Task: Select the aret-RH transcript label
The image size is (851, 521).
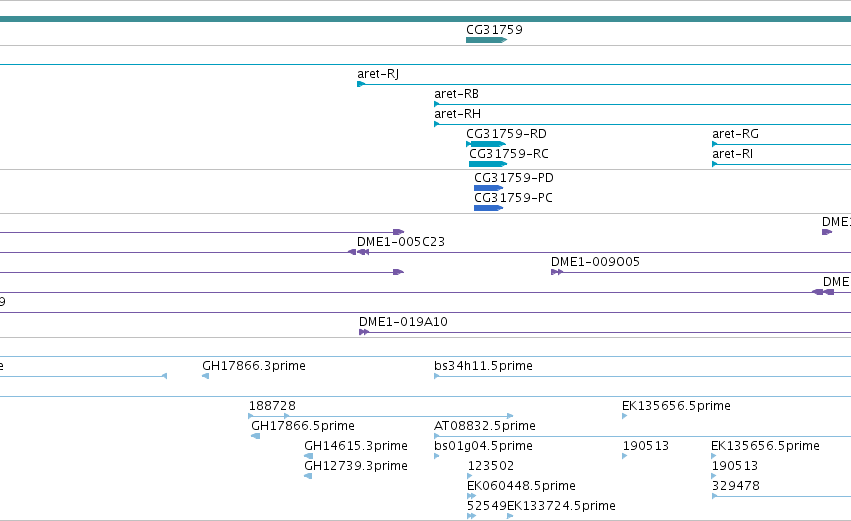Action: [x=457, y=114]
